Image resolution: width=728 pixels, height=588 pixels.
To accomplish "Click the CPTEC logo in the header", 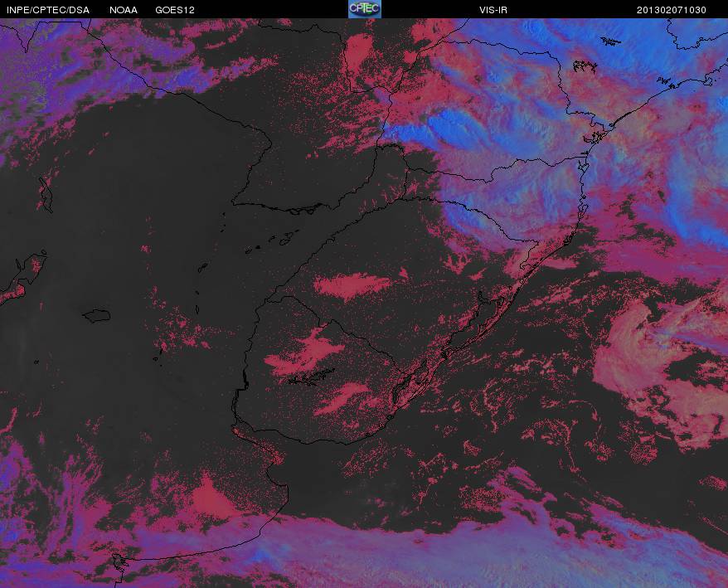I will point(365,9).
